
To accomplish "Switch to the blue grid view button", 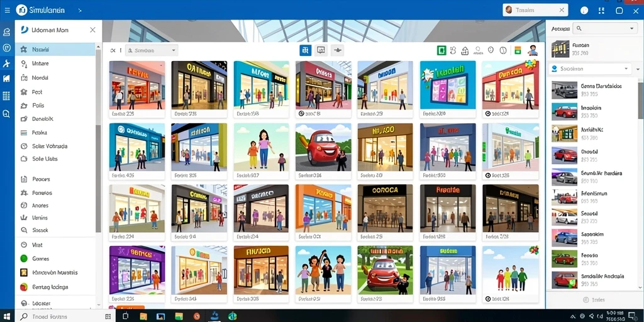I will [305, 50].
